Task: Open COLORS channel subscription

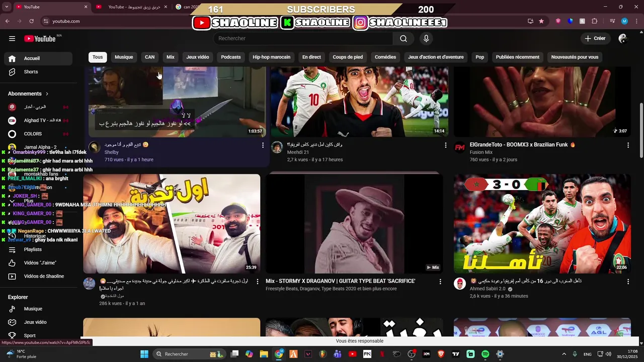Action: point(38,134)
